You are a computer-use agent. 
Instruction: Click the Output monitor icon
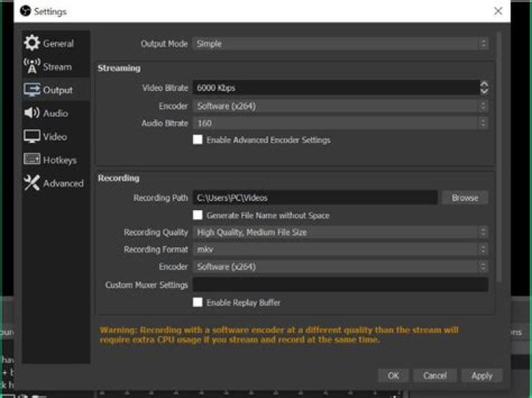[32, 90]
